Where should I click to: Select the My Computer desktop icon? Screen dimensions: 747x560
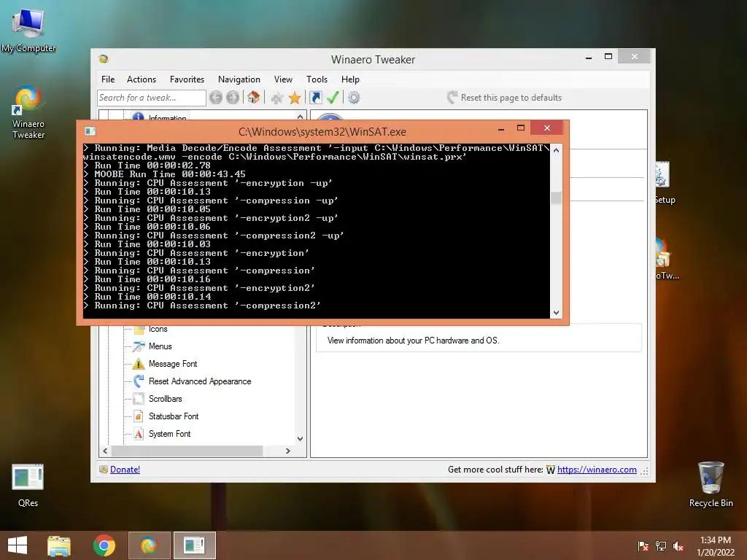pos(28,31)
